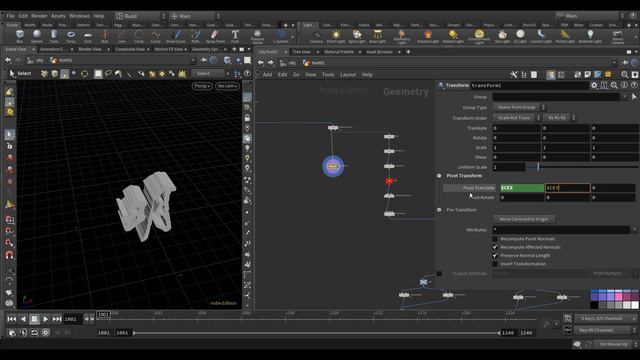Image resolution: width=640 pixels, height=360 pixels.
Task: Select the Circle shelf tool
Action: 139,36
